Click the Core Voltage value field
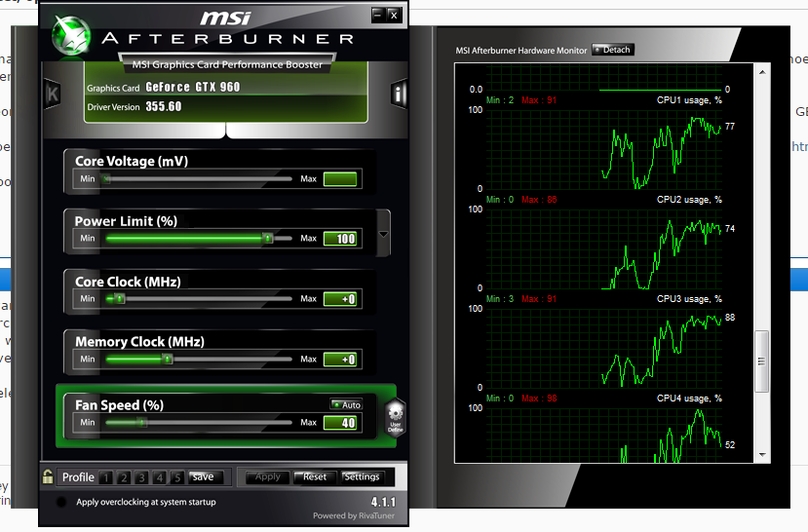This screenshot has height=532, width=808. [x=340, y=178]
